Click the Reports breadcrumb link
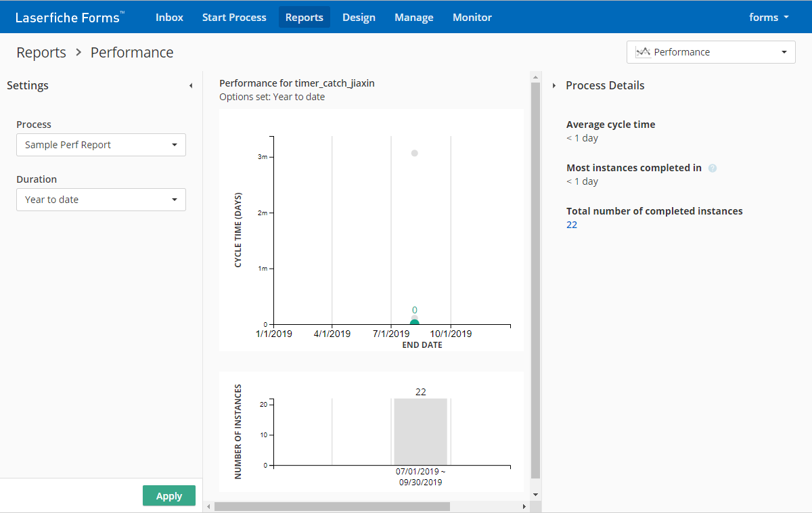This screenshot has width=812, height=513. pyautogui.click(x=41, y=53)
